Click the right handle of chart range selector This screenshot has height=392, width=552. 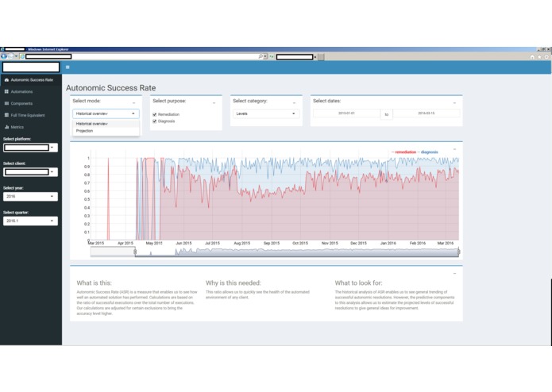[459, 252]
